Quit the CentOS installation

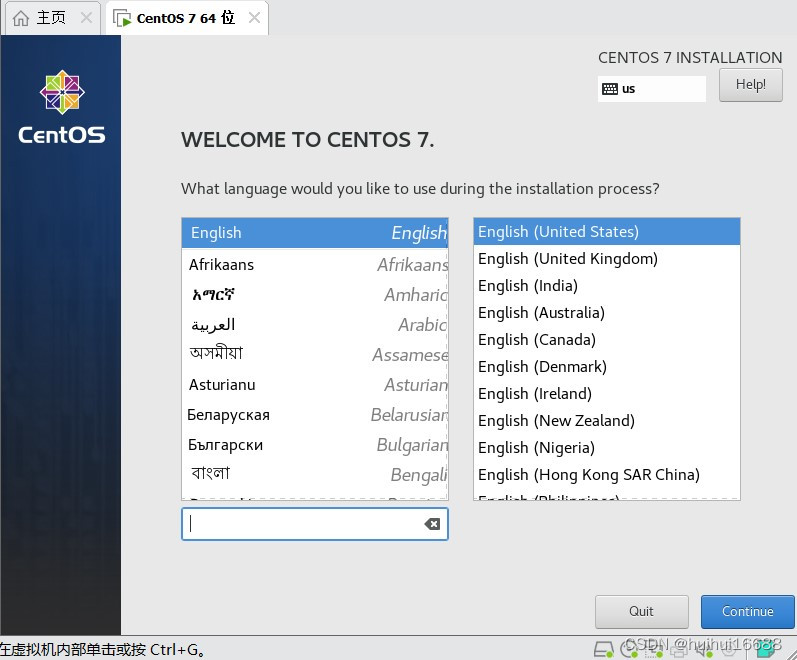pos(641,612)
